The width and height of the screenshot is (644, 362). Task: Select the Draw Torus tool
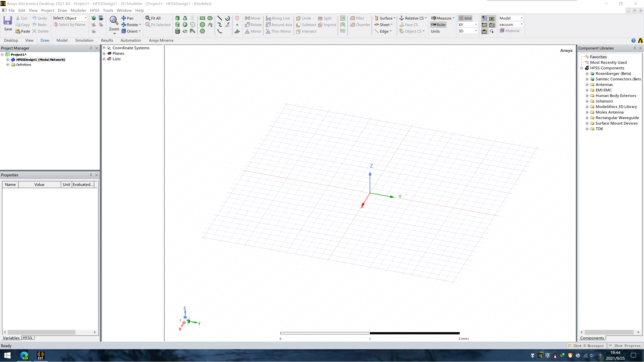[185, 31]
